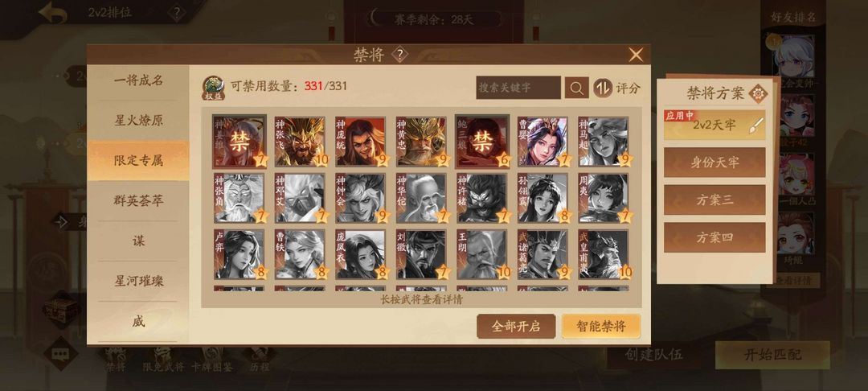Unban the banned 神姜维 hero card
This screenshot has height=391, width=868.
click(x=240, y=142)
